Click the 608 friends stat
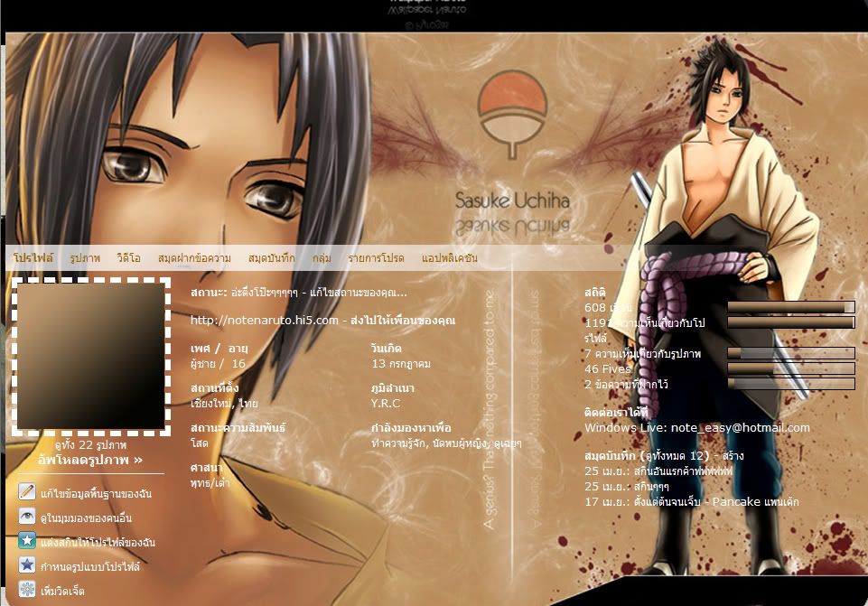Screen dimensions: 868x606 (608, 308)
